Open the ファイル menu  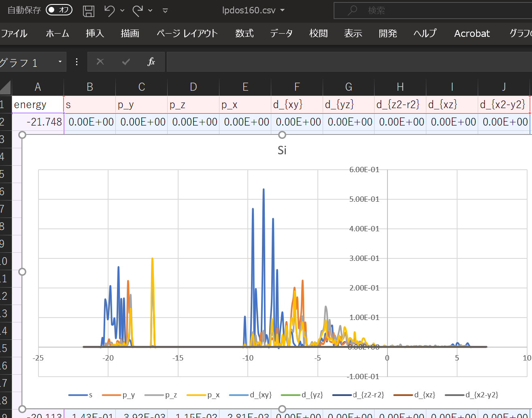(14, 33)
